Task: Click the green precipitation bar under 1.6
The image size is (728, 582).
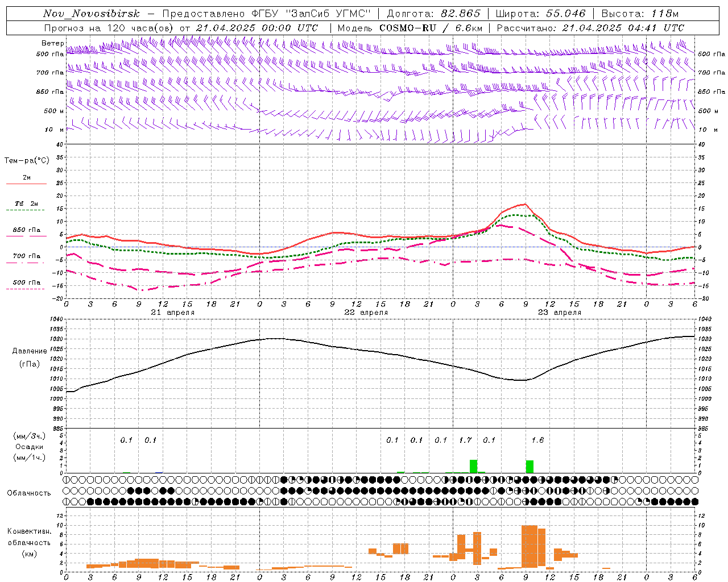Action: click(530, 467)
